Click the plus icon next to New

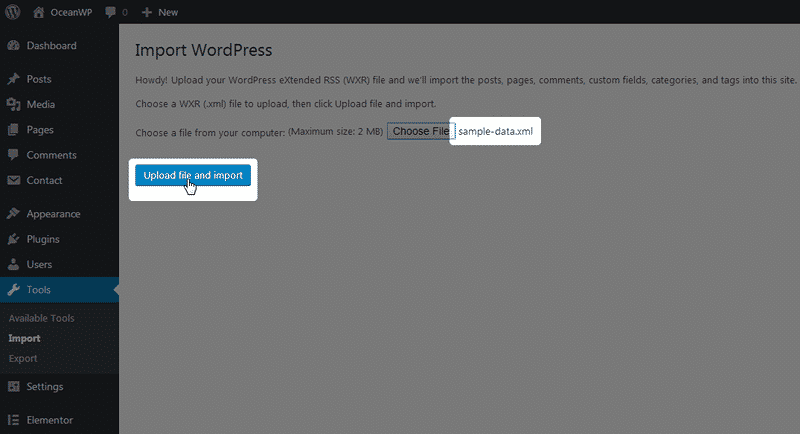146,12
